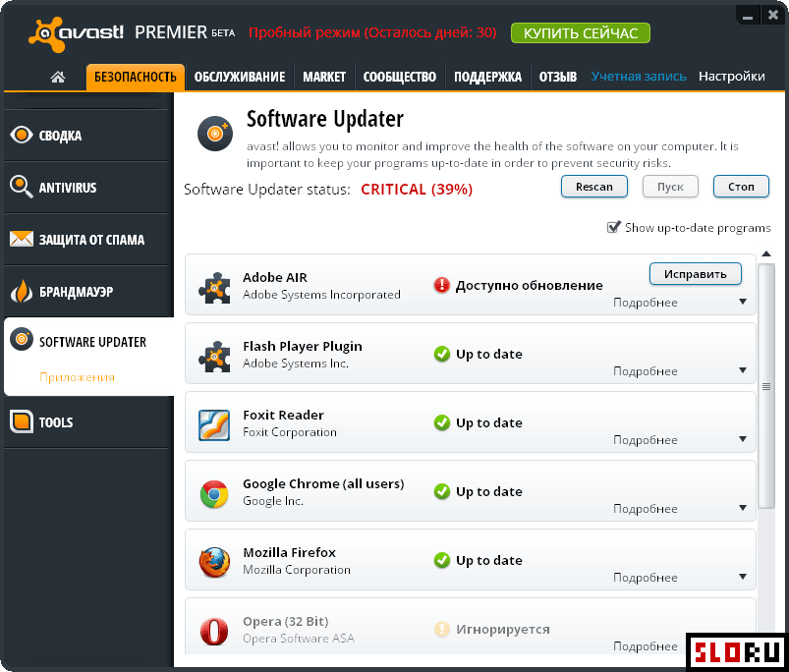Minimize the avast window

[748, 16]
